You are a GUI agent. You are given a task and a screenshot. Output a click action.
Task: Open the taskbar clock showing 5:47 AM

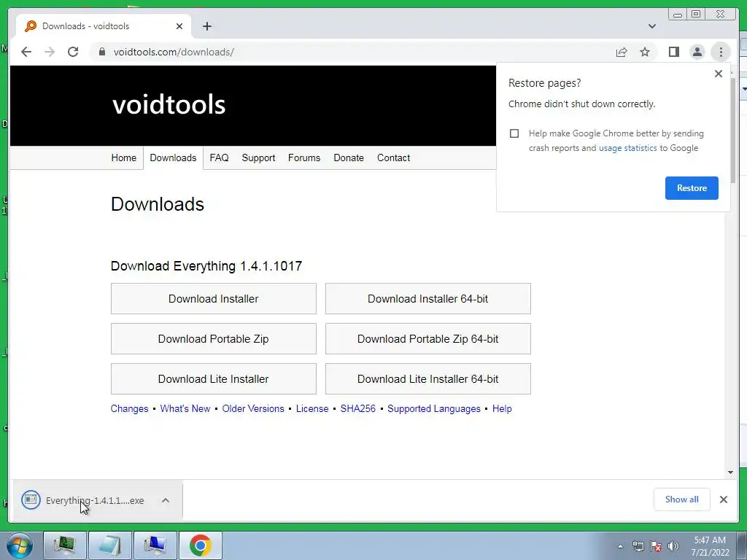pos(710,546)
